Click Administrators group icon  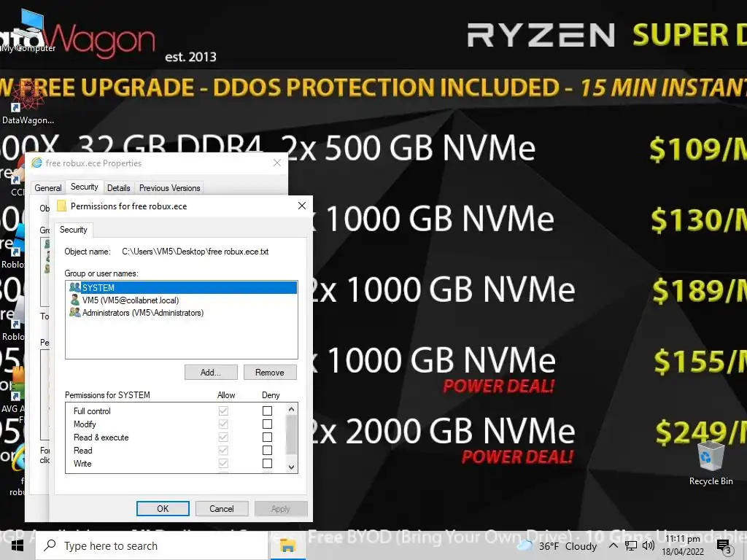point(75,312)
